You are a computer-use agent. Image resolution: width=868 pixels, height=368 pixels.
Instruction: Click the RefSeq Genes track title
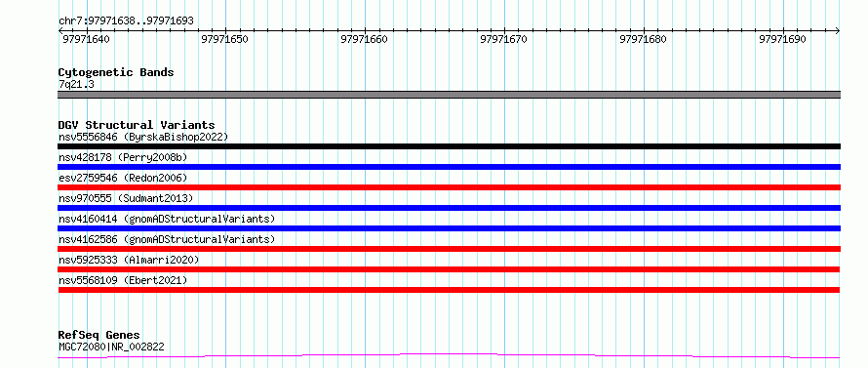click(x=99, y=335)
